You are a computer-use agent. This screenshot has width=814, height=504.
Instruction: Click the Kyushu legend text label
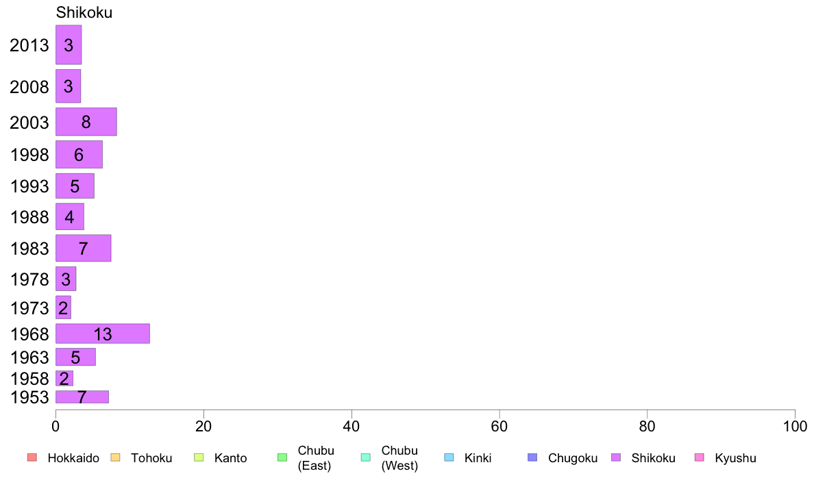(735, 458)
